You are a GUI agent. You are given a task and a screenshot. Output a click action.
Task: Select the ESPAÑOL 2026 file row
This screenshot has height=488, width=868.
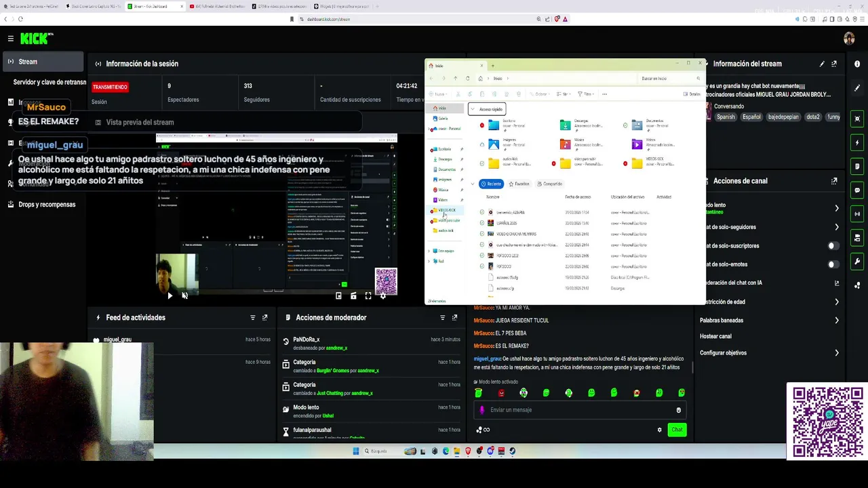[566, 223]
